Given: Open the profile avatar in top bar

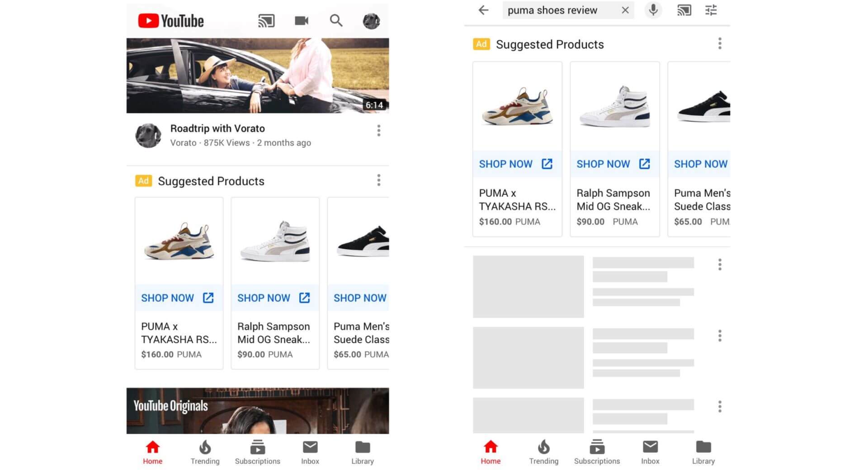Looking at the screenshot, I should coord(371,21).
